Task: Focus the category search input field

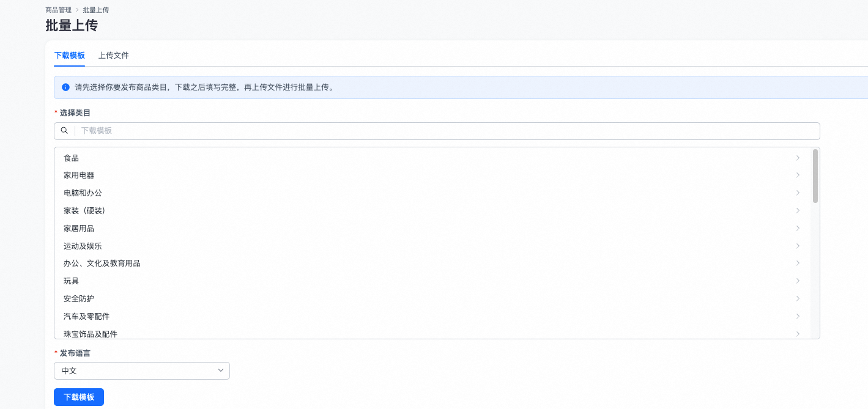Action: click(x=447, y=131)
